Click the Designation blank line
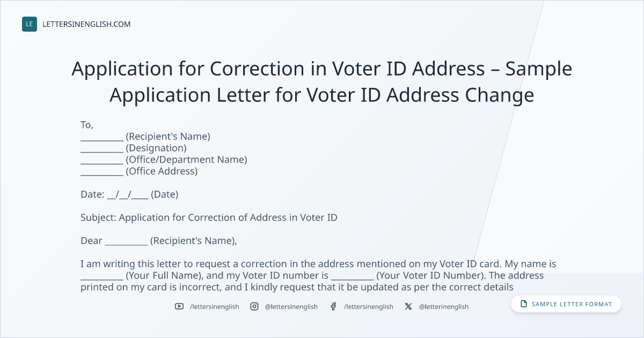Image resolution: width=644 pixels, height=338 pixels. (x=102, y=148)
